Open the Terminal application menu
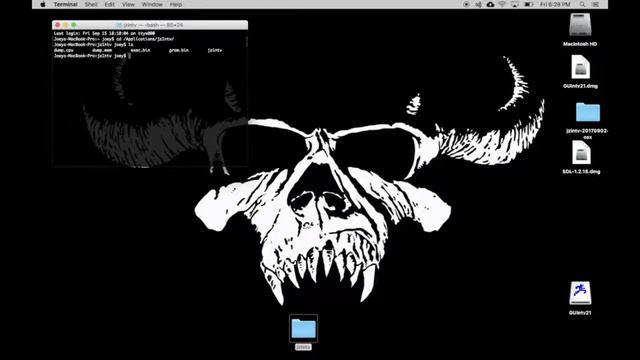The height and width of the screenshot is (360, 640). 65,4
